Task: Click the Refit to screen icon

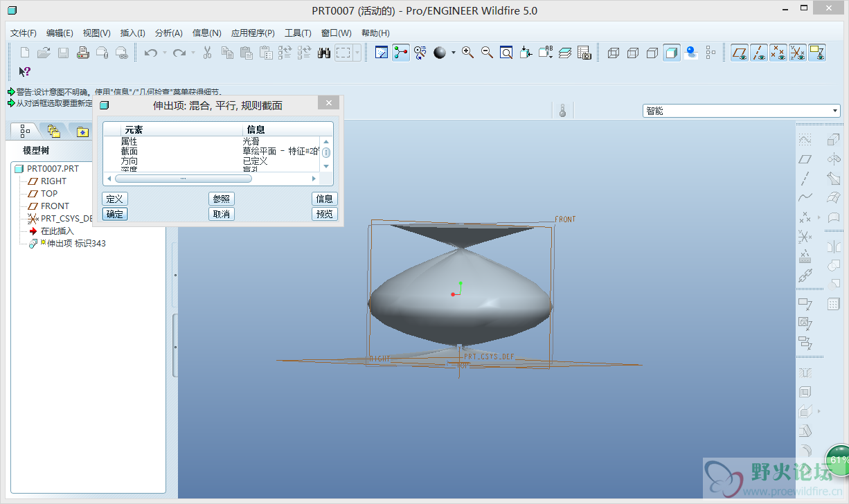Action: click(506, 53)
